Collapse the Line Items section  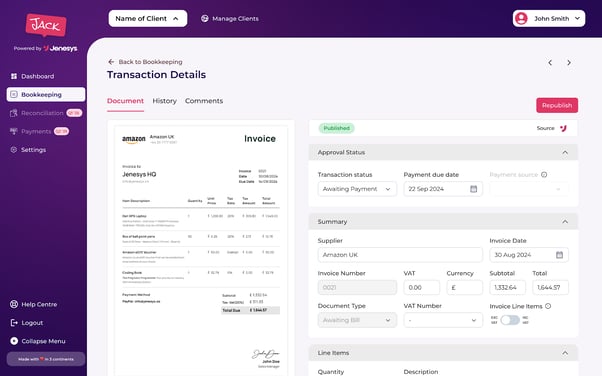[x=565, y=353]
